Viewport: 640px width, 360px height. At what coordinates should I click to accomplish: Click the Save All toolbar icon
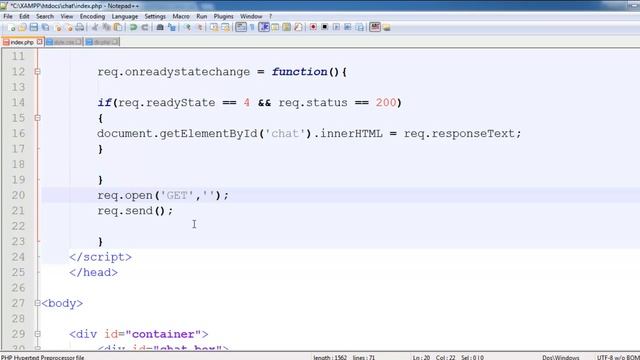(45, 27)
